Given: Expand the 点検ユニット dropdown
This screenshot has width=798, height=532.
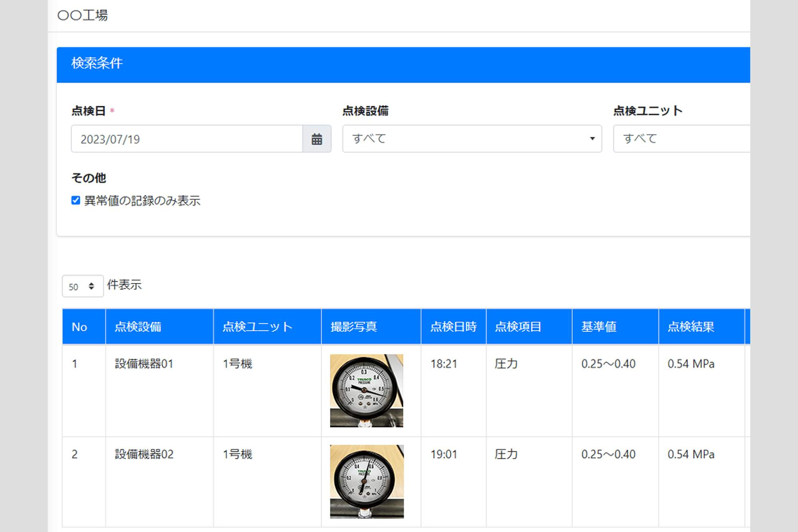Looking at the screenshot, I should 681,138.
